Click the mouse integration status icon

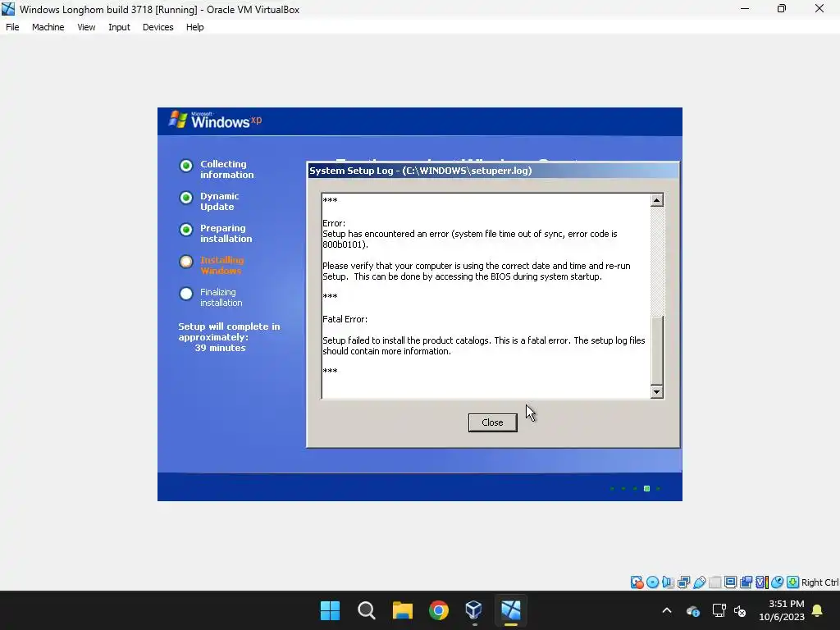pyautogui.click(x=778, y=582)
